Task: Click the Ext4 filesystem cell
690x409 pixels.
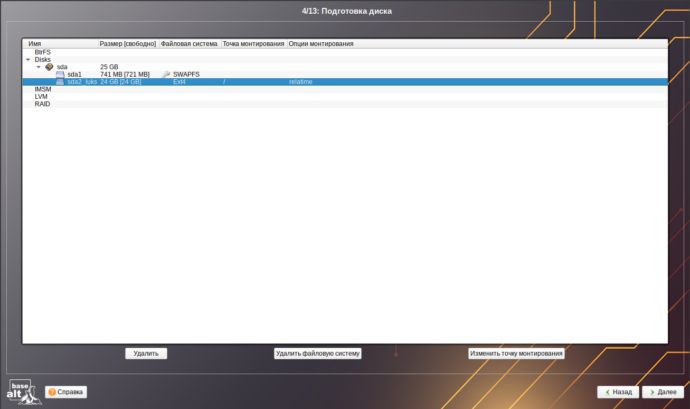Action: pyautogui.click(x=179, y=82)
